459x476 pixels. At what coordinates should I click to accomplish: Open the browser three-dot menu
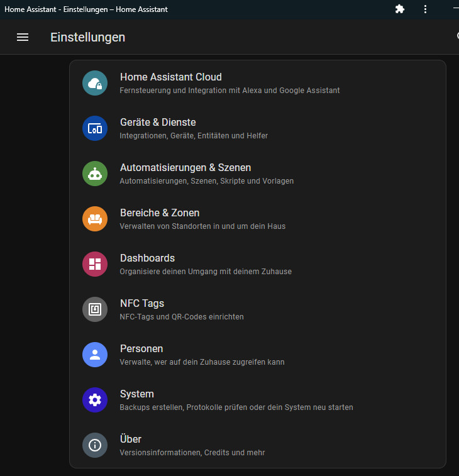[x=426, y=9]
